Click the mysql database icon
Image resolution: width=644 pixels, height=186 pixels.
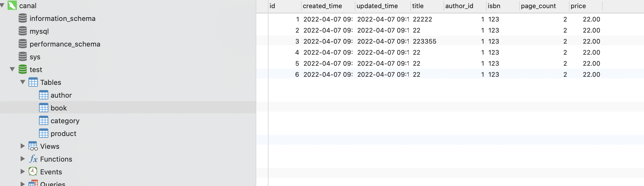(x=23, y=31)
